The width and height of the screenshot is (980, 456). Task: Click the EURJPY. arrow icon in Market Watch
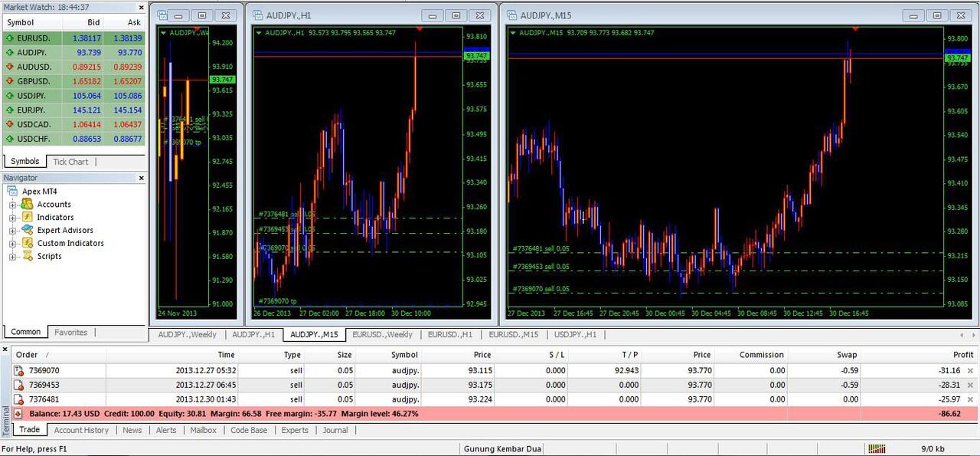click(9, 110)
